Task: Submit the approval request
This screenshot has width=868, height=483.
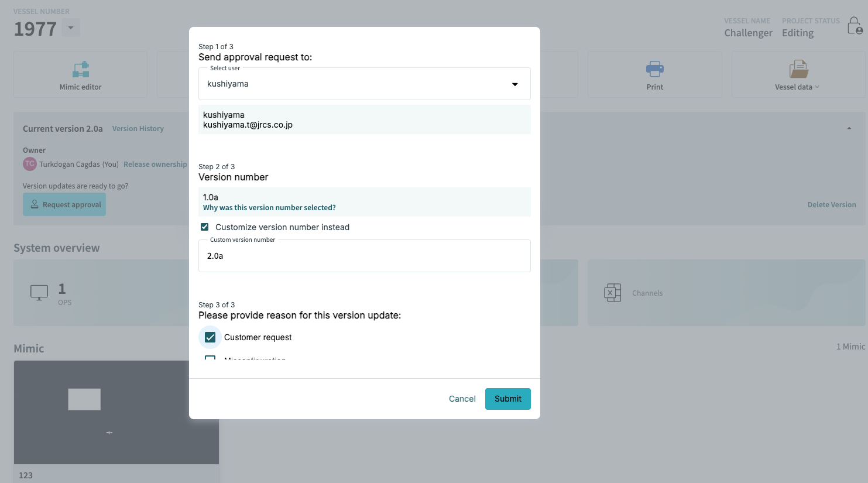Action: (508, 399)
